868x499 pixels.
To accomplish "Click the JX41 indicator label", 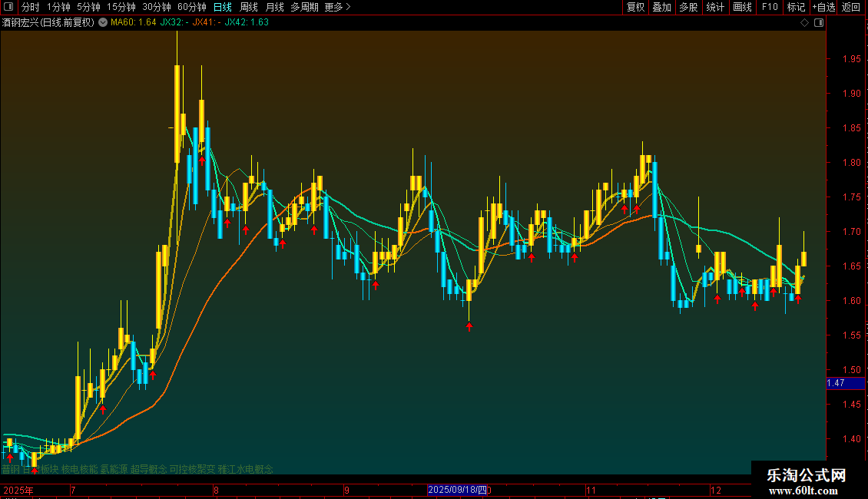I will point(207,22).
